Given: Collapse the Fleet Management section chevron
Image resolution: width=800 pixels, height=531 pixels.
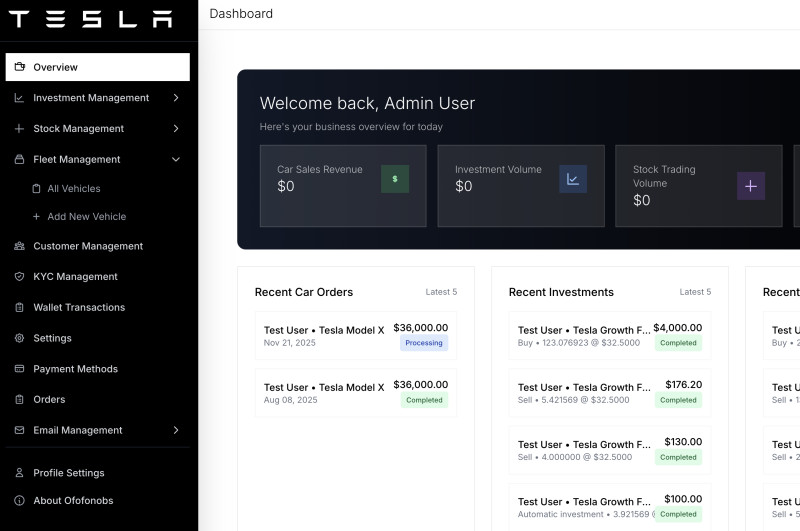Looking at the screenshot, I should [176, 159].
